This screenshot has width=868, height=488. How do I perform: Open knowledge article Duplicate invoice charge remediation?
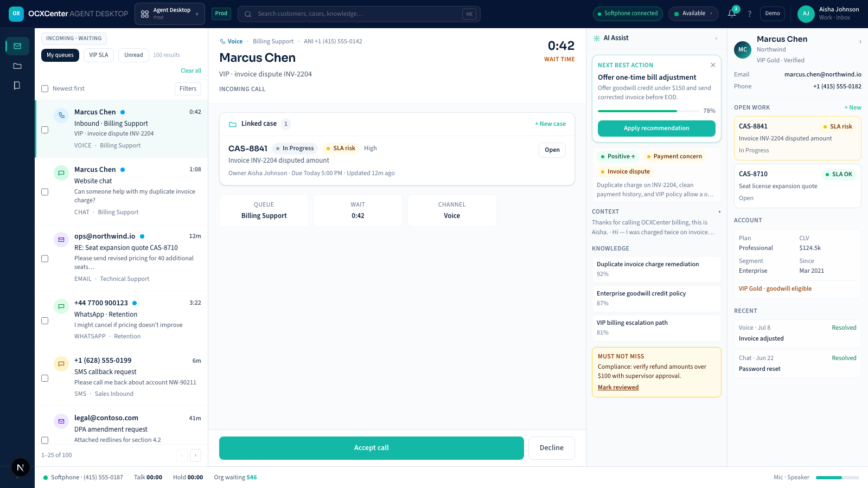coord(656,269)
